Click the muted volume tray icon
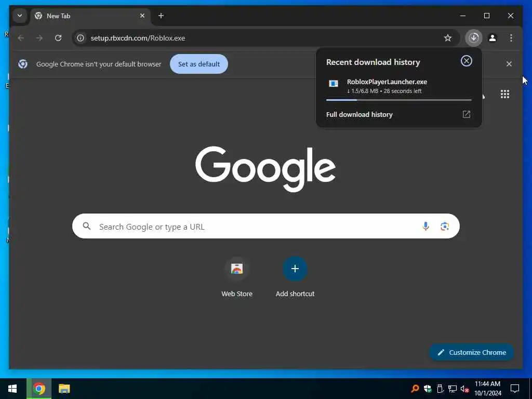The image size is (532, 399). click(465, 389)
